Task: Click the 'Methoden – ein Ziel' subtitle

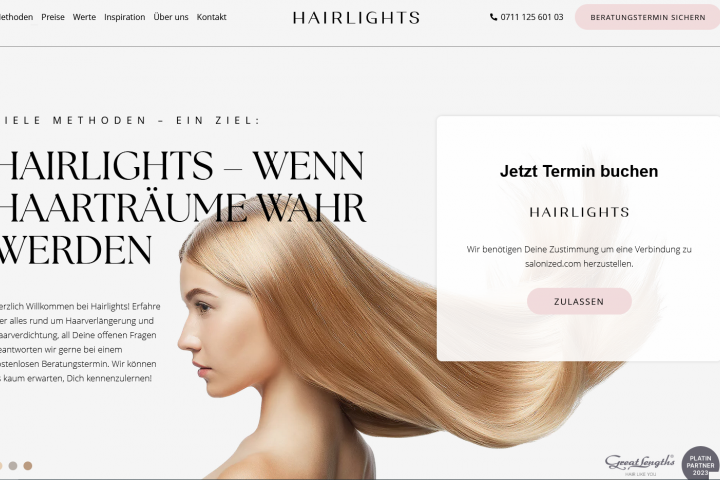Action: click(130, 120)
